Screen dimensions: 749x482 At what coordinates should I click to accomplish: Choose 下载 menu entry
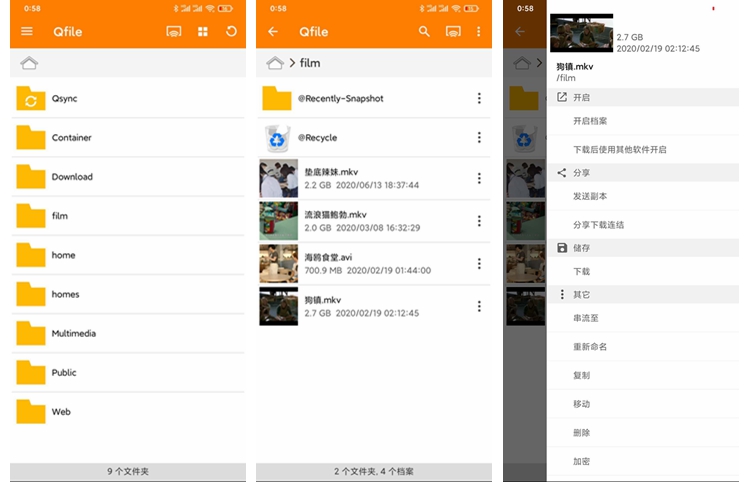pos(642,271)
